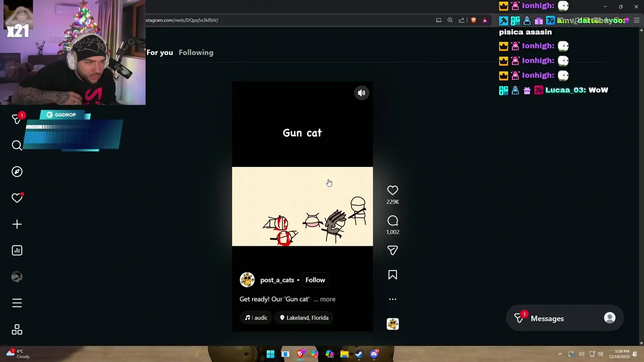Image resolution: width=644 pixels, height=362 pixels.
Task: Open notification bell in system tray
Action: [635, 354]
